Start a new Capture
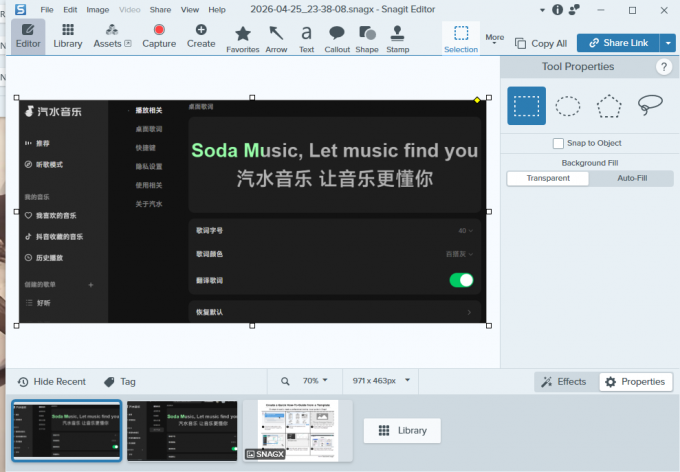This screenshot has height=472, width=680. [x=159, y=36]
